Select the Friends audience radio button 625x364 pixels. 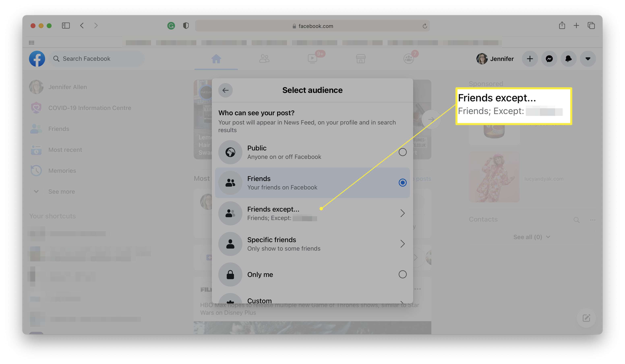point(402,182)
